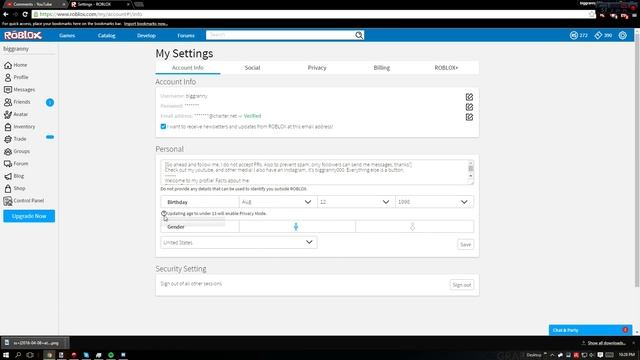
Task: Open Games menu
Action: 67,36
